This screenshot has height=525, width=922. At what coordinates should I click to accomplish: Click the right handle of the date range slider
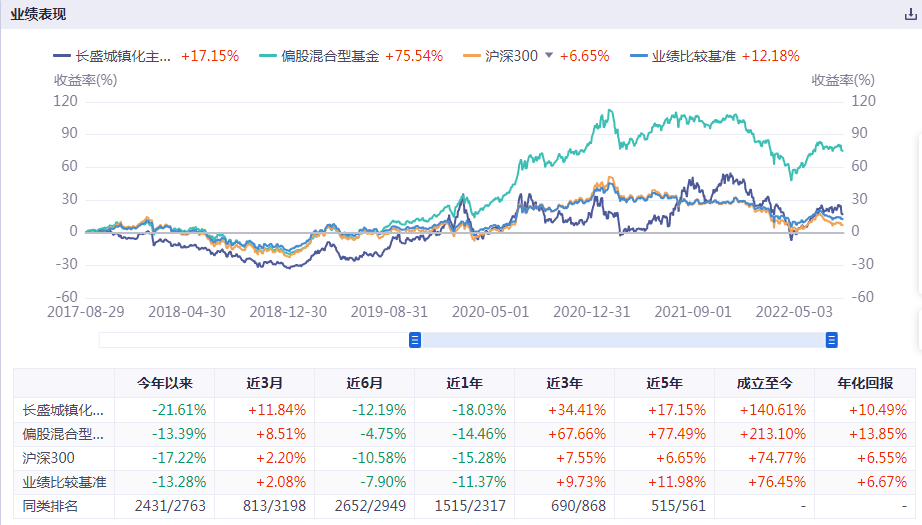click(x=831, y=340)
